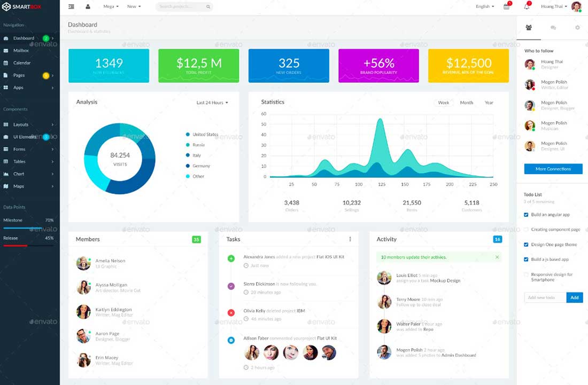Open the English language dropdown

point(485,6)
